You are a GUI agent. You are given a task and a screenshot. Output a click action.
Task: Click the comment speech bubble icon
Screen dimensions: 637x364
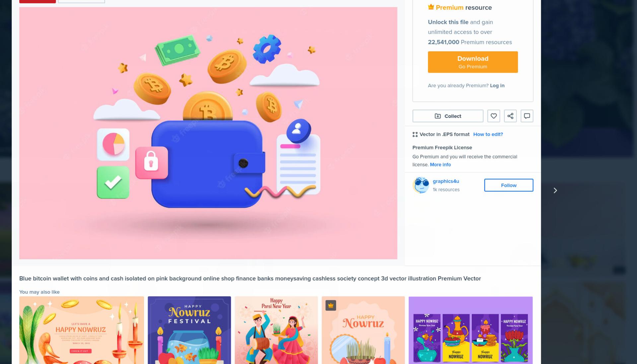pyautogui.click(x=527, y=116)
